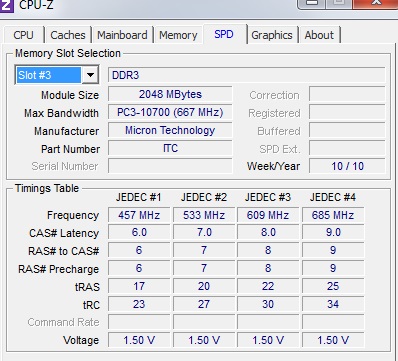The image size is (398, 361).
Task: Click the tRC value 23
Action: pos(139,304)
